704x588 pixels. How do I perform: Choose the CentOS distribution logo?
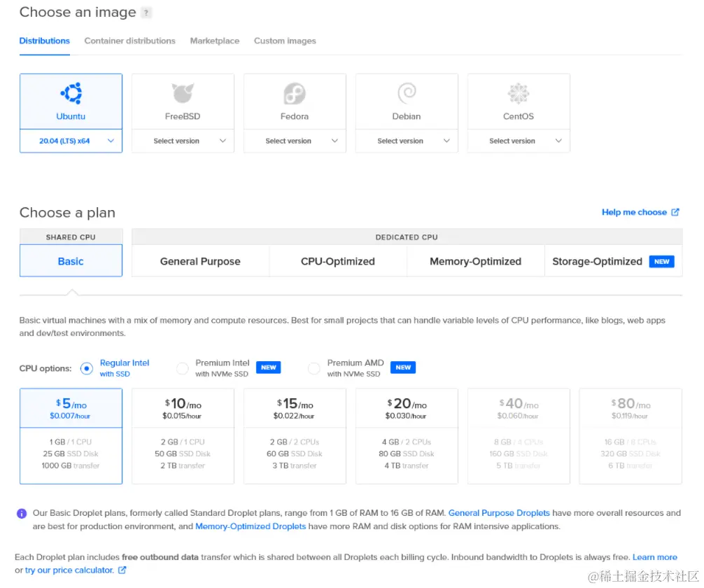[518, 93]
